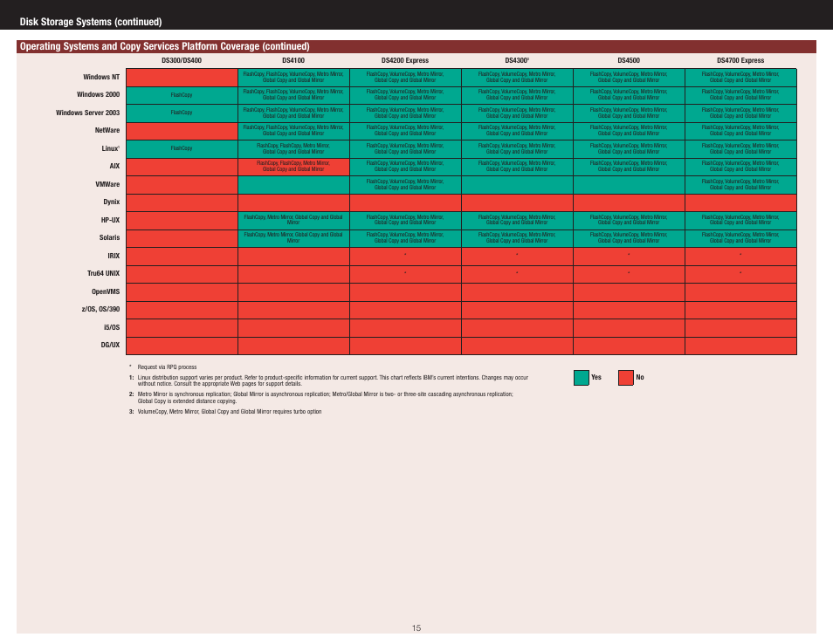Click the asterisk in IRIX row under DS4200 Express
The image size is (833, 644).
click(x=405, y=255)
